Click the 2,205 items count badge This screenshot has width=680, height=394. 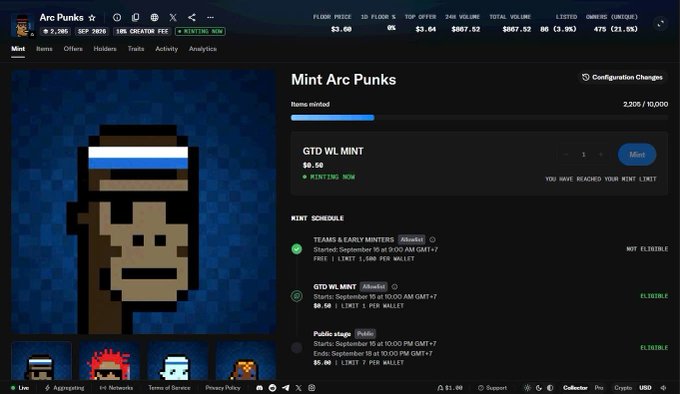pos(56,31)
